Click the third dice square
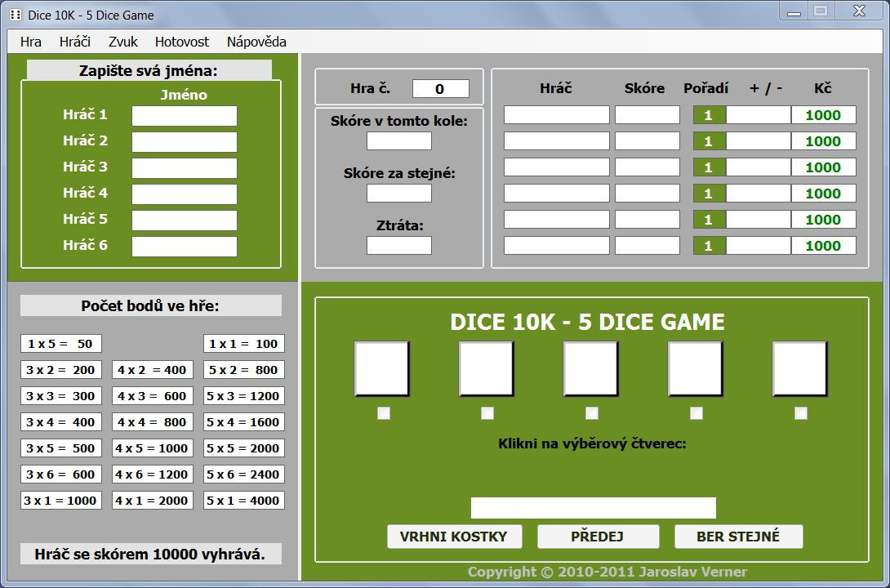 point(591,369)
